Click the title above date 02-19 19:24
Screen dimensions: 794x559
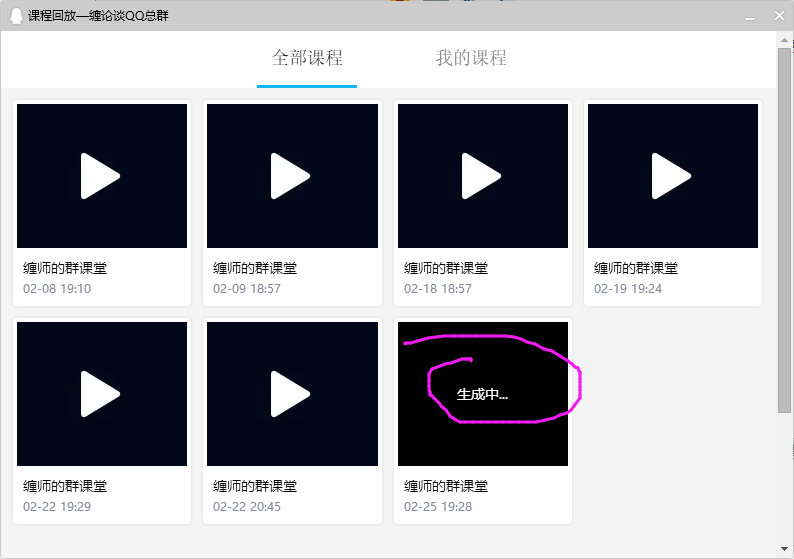tap(636, 268)
